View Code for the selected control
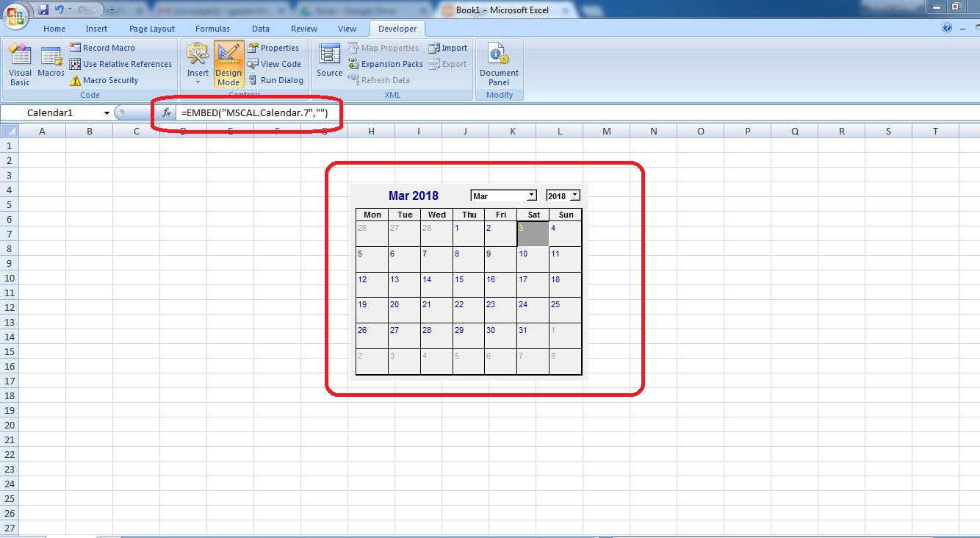 tap(275, 64)
